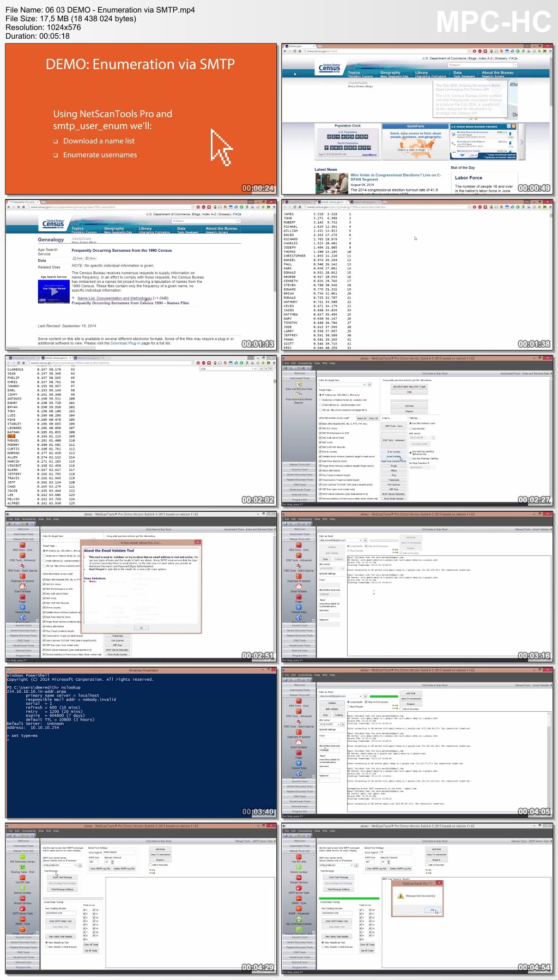Open DNS Server dropdown in 00:02:27 frame
The image size is (558, 980).
click(x=429, y=437)
